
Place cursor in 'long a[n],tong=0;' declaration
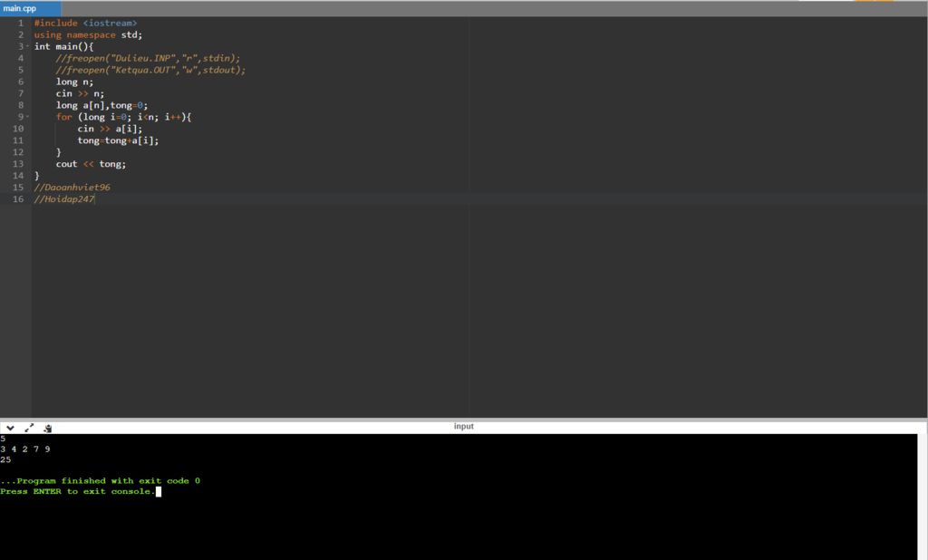pos(101,105)
